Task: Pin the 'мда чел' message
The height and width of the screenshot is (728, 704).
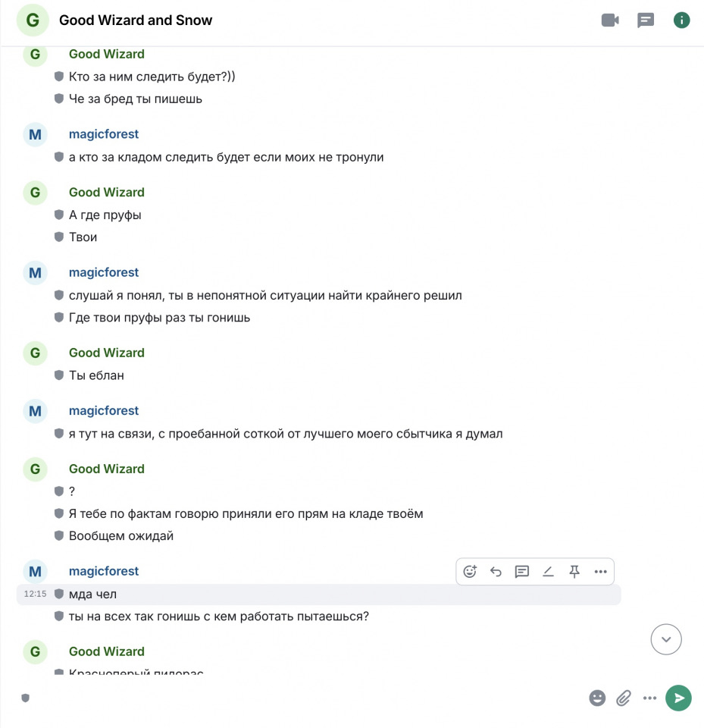Action: [x=574, y=571]
